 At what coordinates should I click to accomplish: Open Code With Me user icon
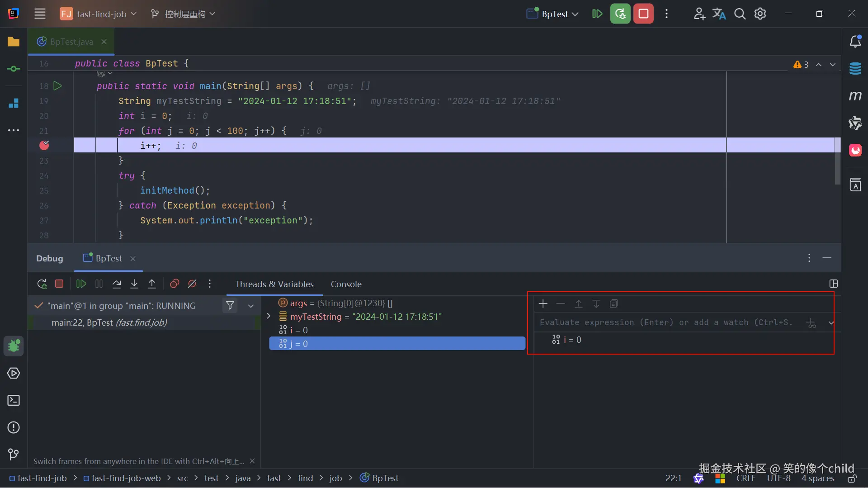pyautogui.click(x=699, y=14)
